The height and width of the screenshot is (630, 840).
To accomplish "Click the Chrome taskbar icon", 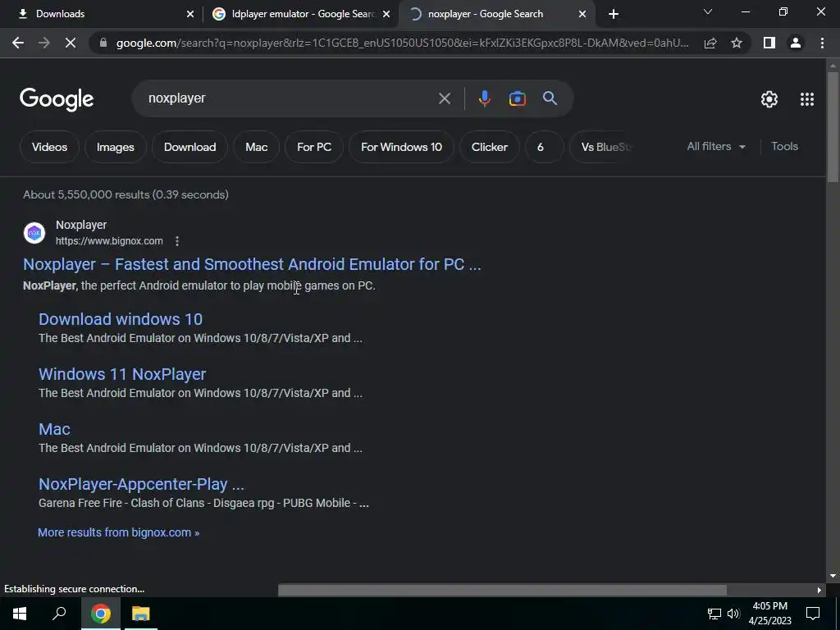I will pyautogui.click(x=100, y=614).
